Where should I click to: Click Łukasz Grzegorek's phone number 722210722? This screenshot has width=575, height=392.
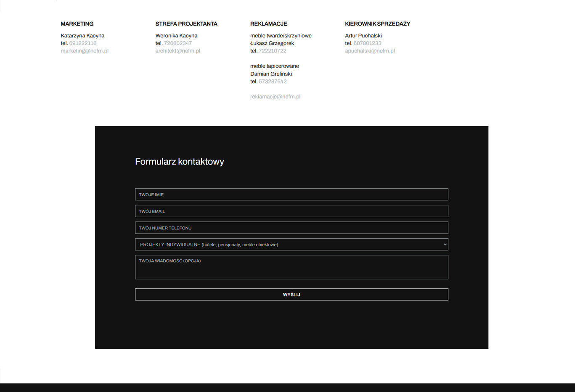point(272,51)
